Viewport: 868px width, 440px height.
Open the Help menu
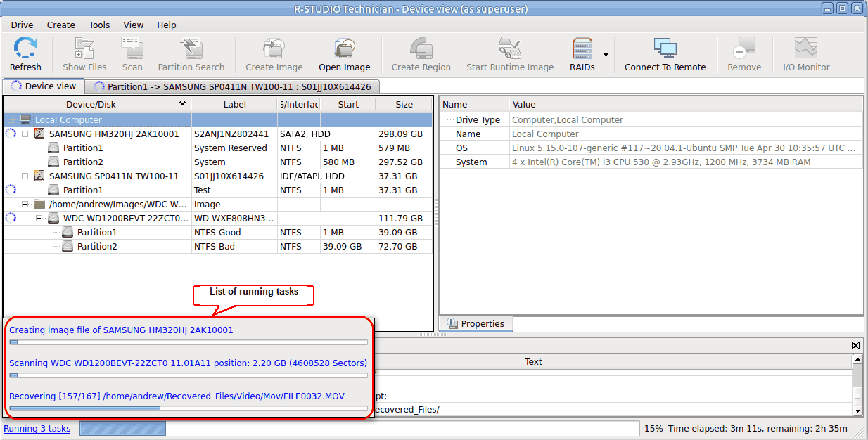[x=167, y=25]
